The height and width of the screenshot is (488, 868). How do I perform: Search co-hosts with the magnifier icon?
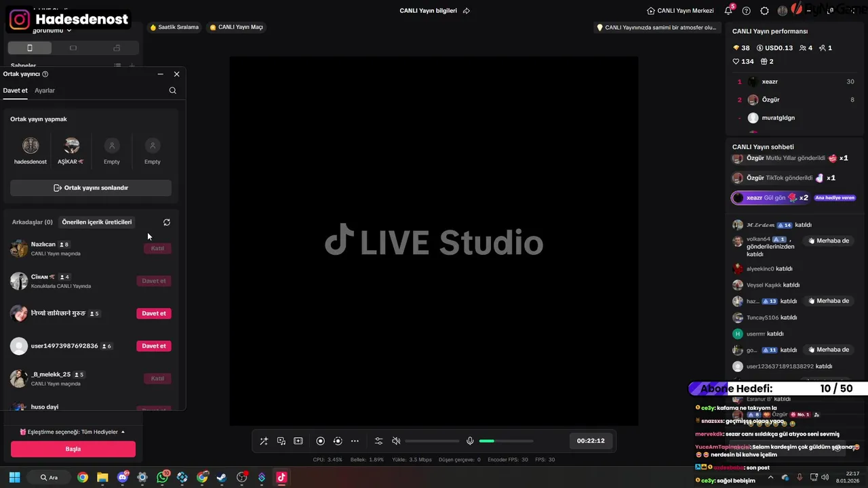point(173,90)
